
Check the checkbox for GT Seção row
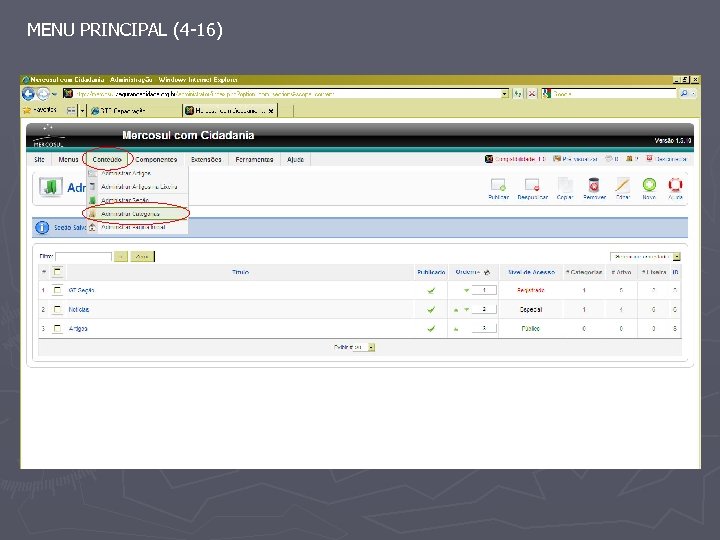57,290
